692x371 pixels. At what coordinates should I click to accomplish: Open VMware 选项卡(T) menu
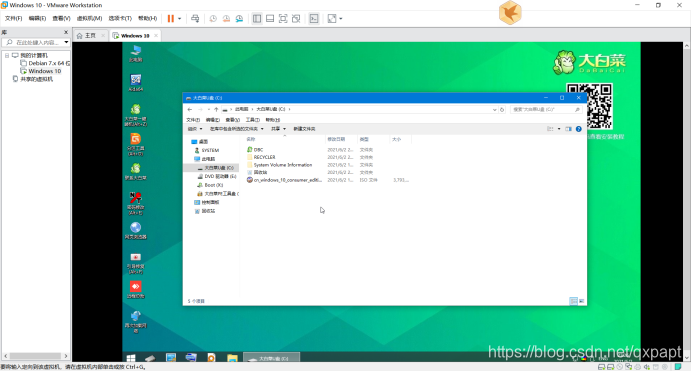click(x=120, y=19)
